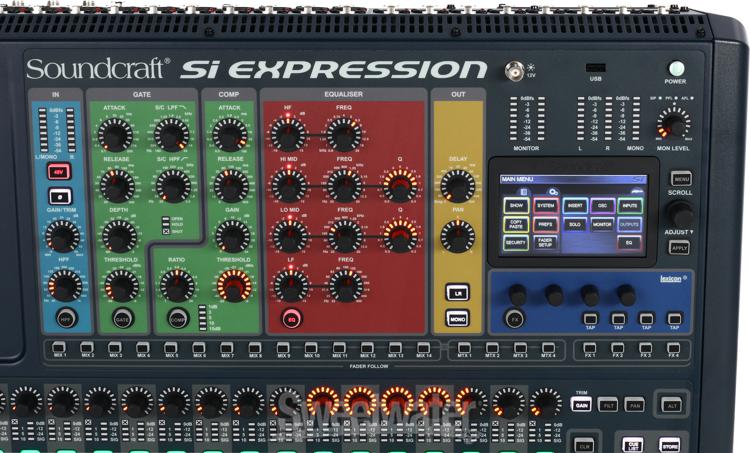Tap the INPUTS tile
The image size is (750, 453).
pyautogui.click(x=629, y=206)
